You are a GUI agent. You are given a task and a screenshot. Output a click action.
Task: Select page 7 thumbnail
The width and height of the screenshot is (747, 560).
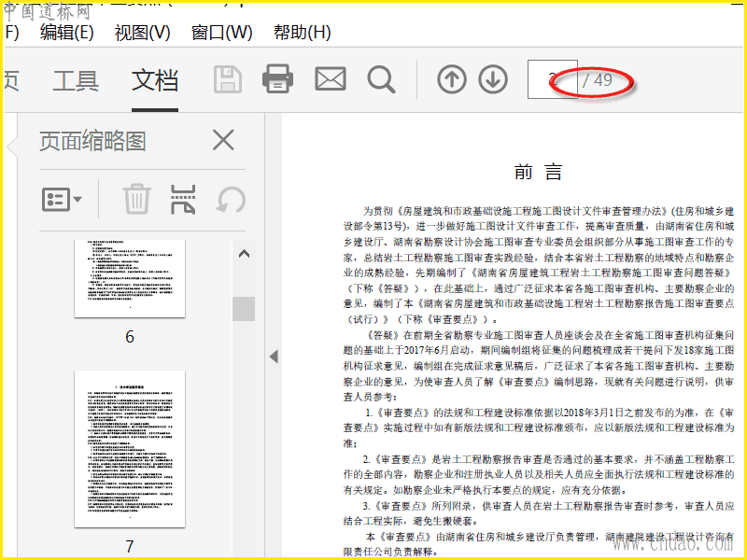(x=130, y=449)
